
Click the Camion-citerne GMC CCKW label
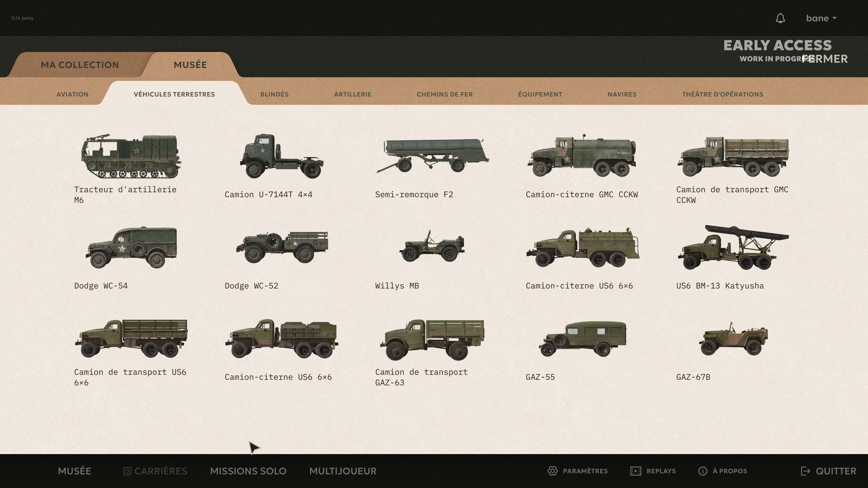[582, 195]
